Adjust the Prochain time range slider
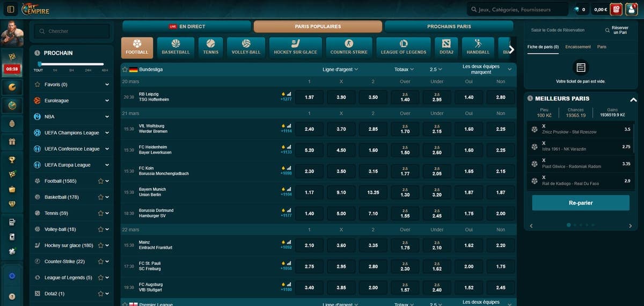The image size is (644, 306). tap(39, 64)
